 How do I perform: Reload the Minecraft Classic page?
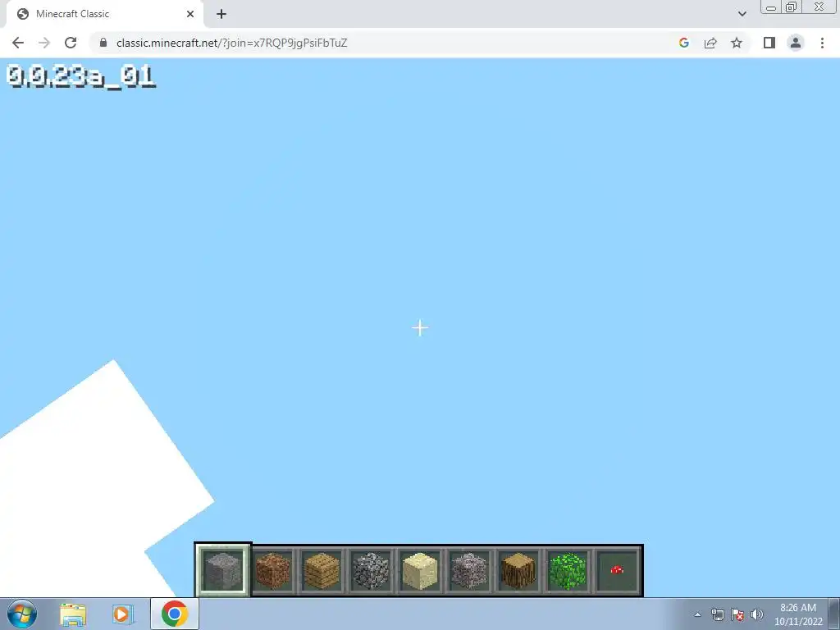point(71,43)
